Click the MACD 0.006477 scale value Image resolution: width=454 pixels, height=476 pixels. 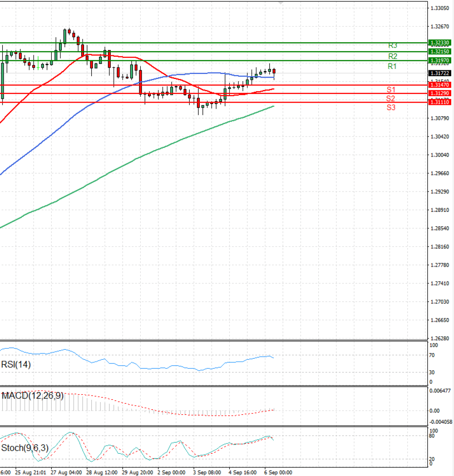click(440, 391)
